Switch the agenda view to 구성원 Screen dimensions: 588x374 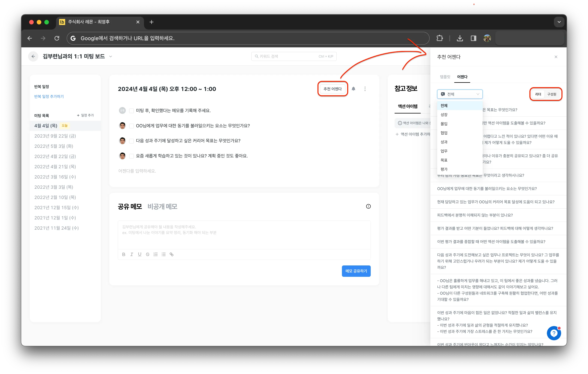(552, 94)
